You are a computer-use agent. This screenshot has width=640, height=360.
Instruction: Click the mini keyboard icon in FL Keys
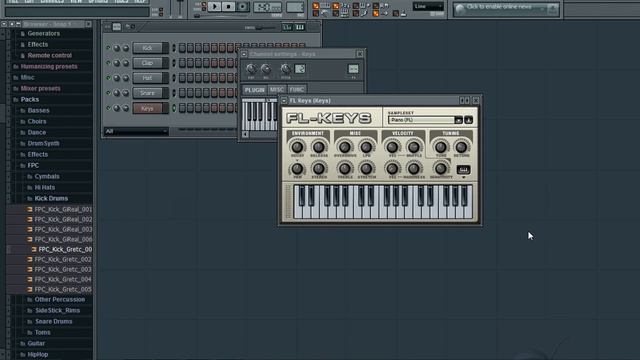463,169
